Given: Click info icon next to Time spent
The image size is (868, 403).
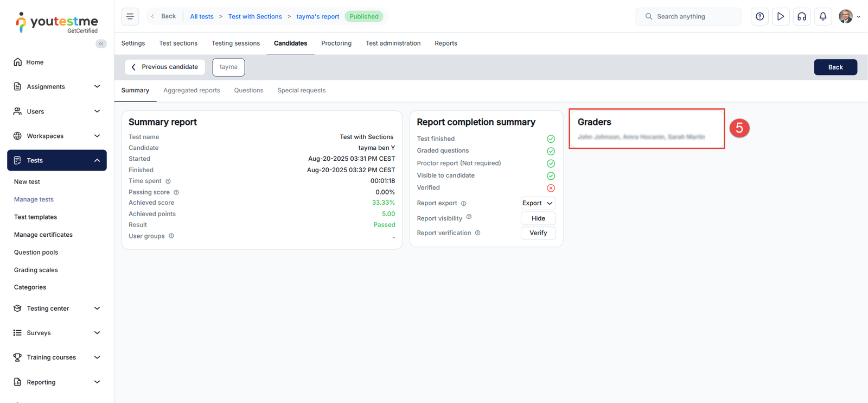Looking at the screenshot, I should [x=168, y=181].
